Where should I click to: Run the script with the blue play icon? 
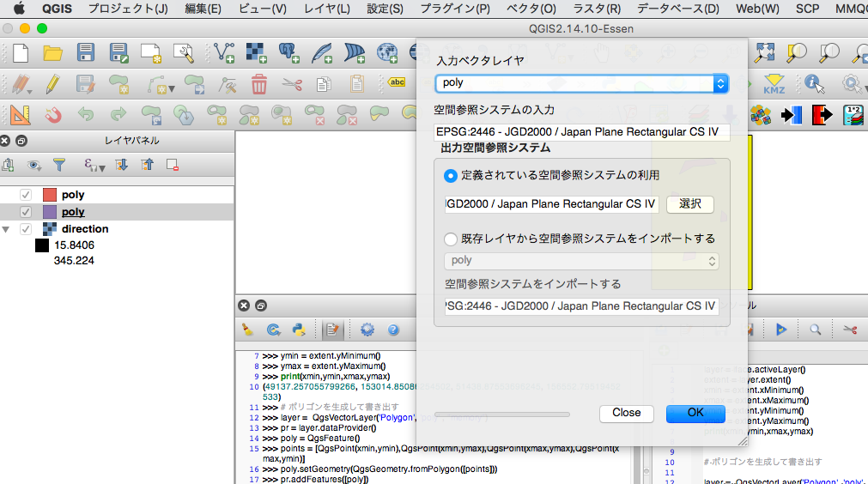click(781, 330)
